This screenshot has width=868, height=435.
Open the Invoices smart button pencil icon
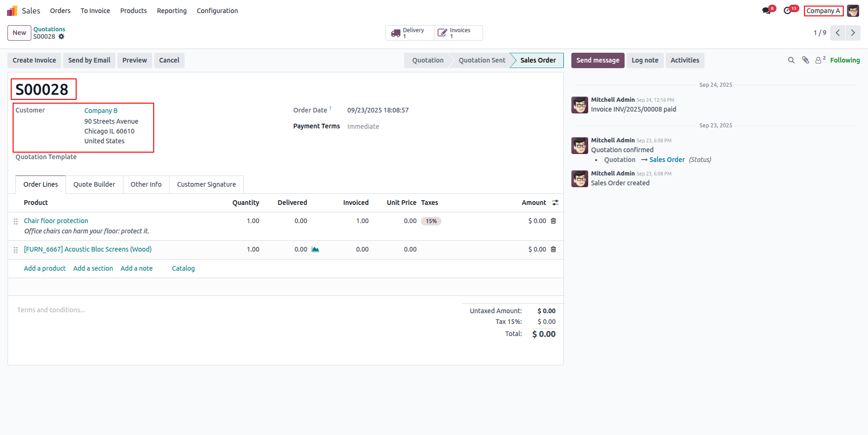pyautogui.click(x=443, y=33)
